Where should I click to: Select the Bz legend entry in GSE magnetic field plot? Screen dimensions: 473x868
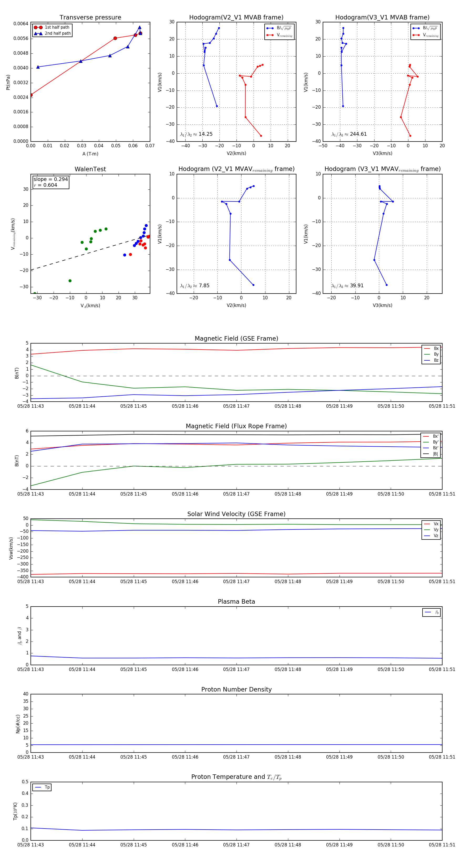(431, 360)
